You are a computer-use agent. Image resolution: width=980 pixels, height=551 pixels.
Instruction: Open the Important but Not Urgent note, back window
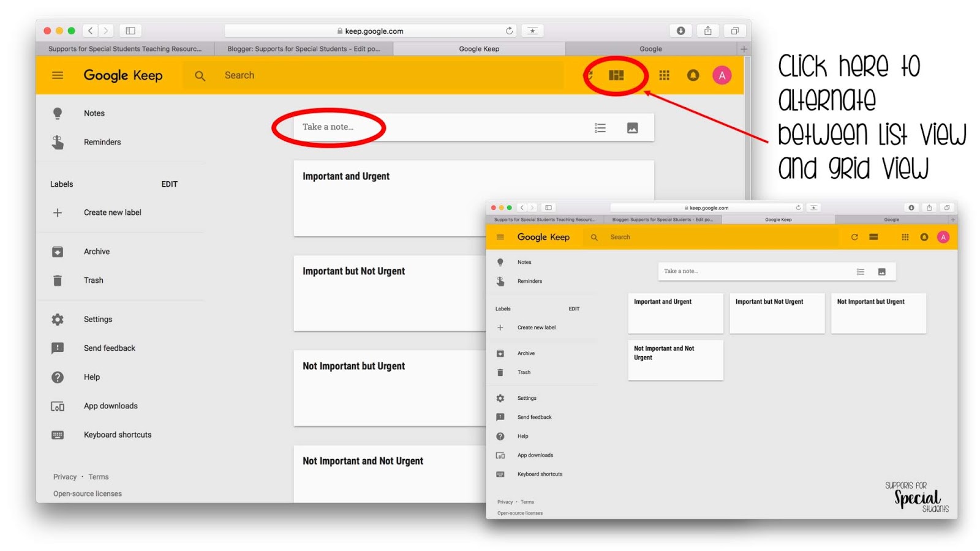[x=390, y=293]
